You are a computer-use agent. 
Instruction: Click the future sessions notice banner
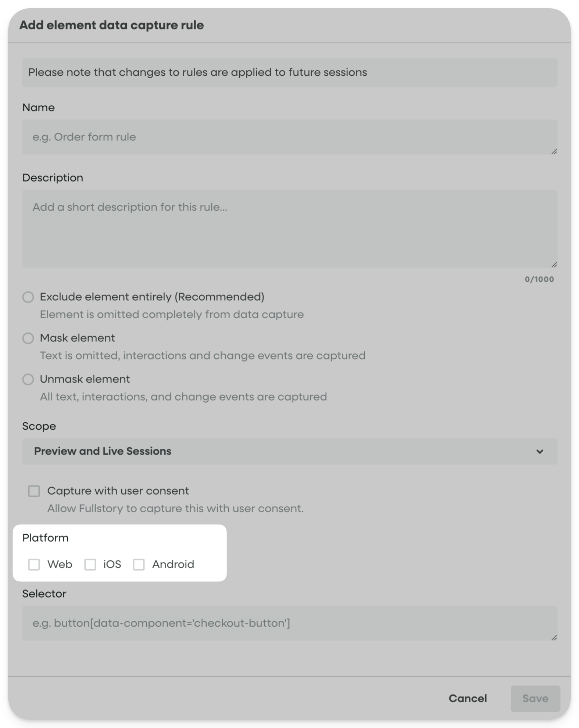click(290, 72)
